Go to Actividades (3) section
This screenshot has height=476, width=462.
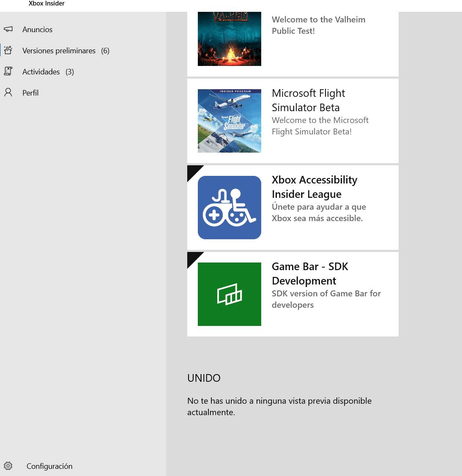coord(48,72)
